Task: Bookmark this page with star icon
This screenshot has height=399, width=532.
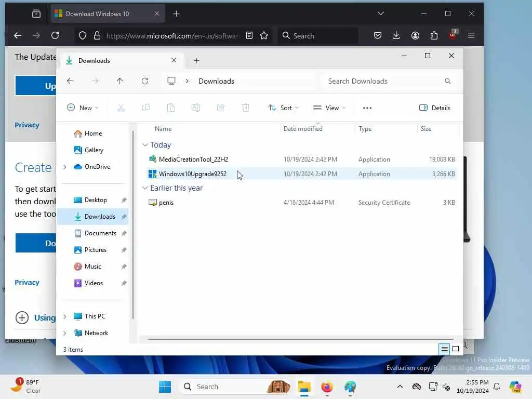Action: pos(264,35)
